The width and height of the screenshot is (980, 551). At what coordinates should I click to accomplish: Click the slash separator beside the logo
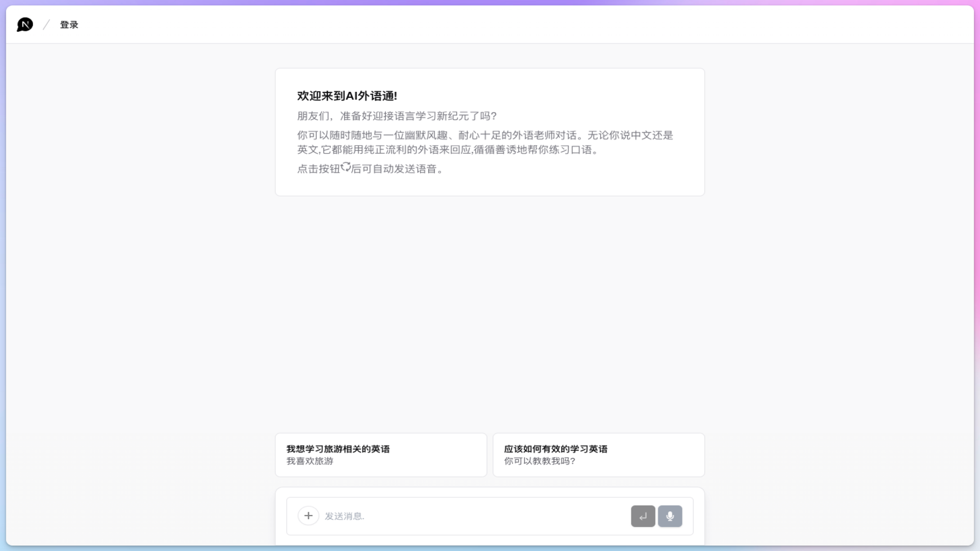coord(46,24)
